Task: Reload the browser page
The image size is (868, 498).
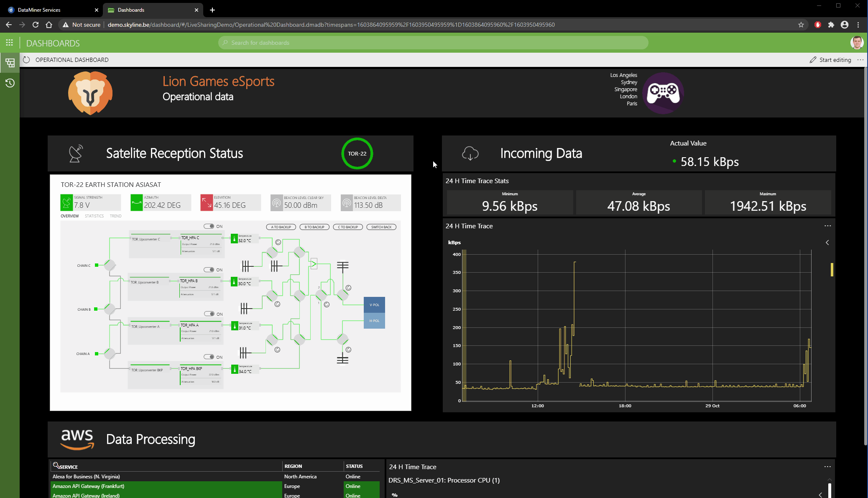Action: click(36, 25)
